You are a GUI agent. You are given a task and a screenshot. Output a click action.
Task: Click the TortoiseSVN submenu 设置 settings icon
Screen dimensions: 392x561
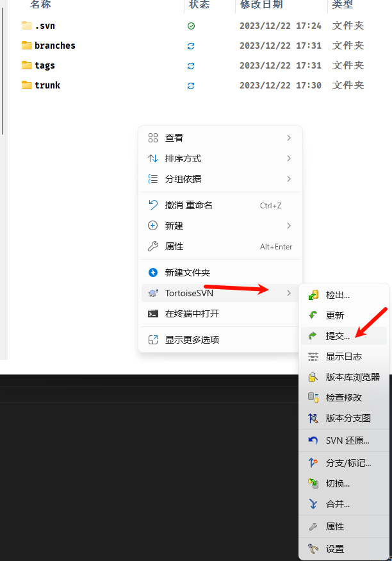pyautogui.click(x=313, y=548)
